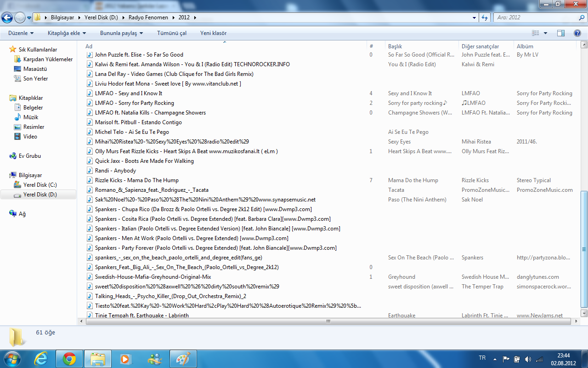Launch Internet Explorer from taskbar
588x368 pixels.
point(41,359)
